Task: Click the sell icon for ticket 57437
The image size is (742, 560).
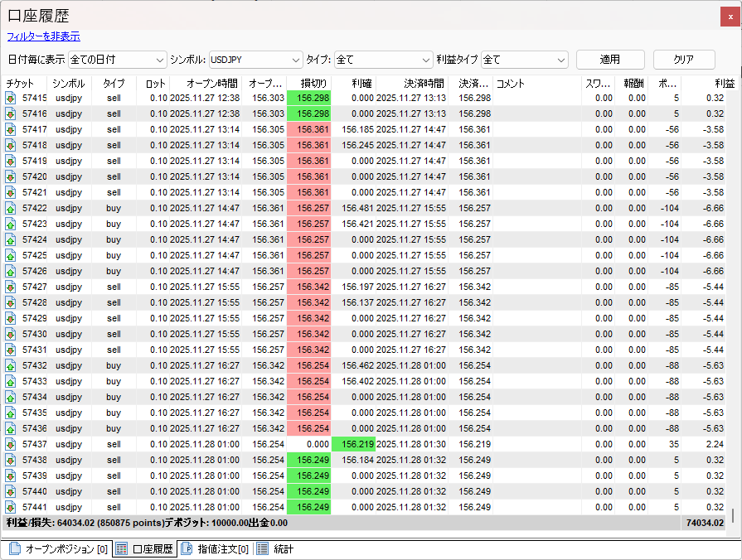Action: 11,444
